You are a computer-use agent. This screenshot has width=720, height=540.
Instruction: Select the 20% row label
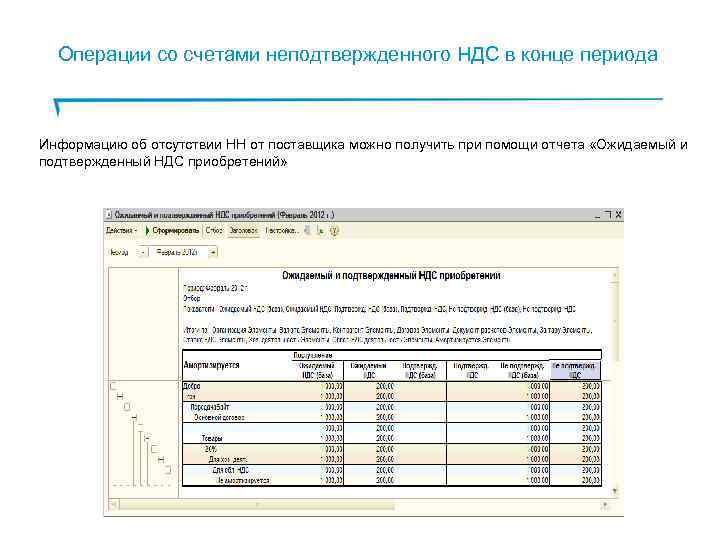click(210, 449)
